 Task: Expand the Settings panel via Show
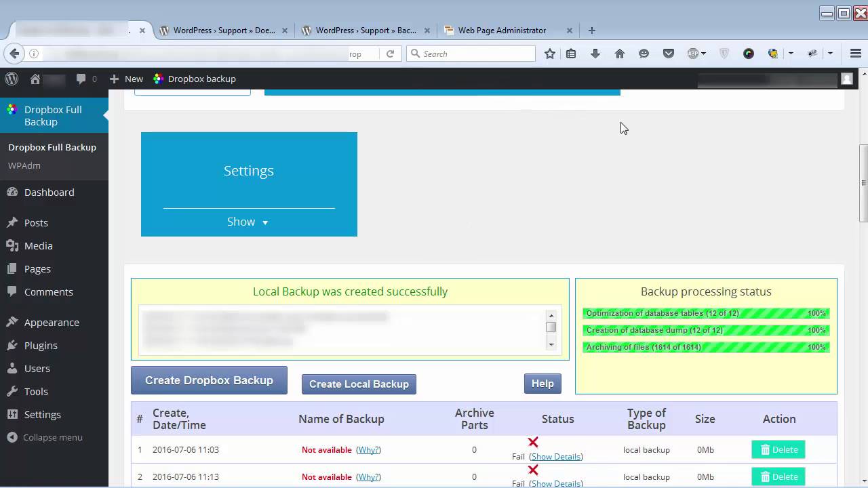coord(248,222)
